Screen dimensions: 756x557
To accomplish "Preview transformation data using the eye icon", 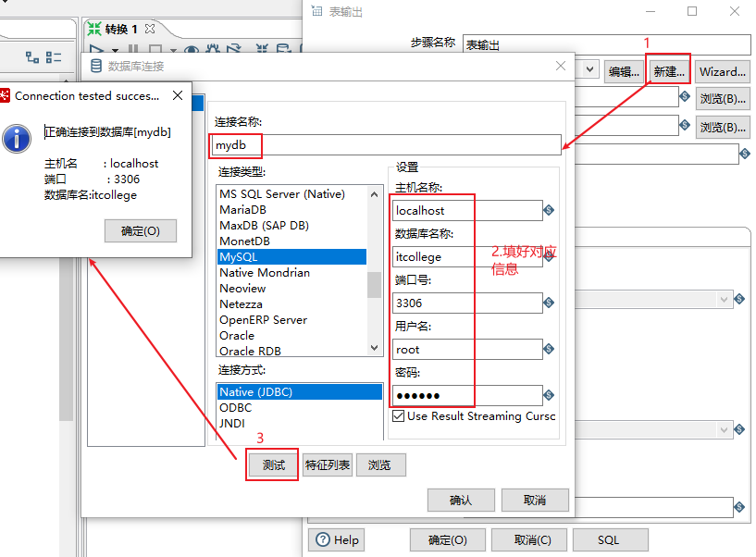I will (191, 50).
